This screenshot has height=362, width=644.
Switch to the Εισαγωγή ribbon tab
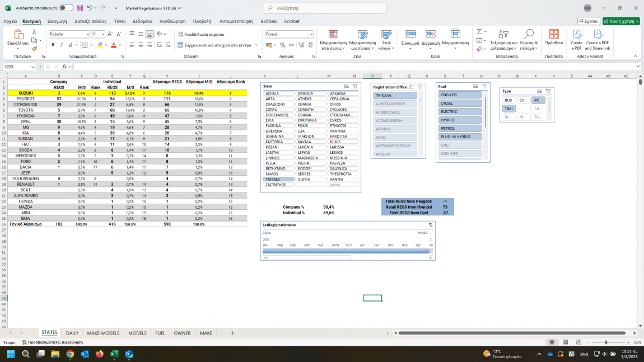pyautogui.click(x=57, y=21)
